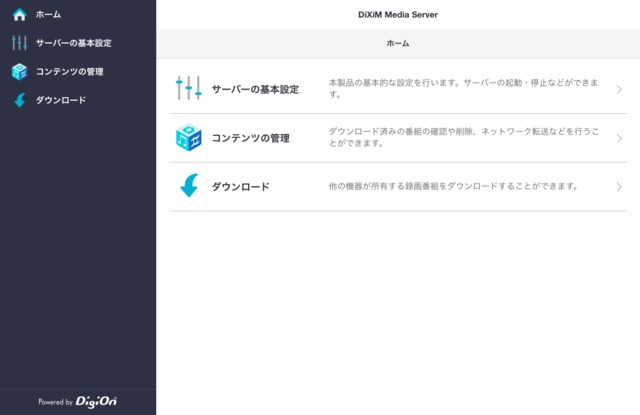The height and width of the screenshot is (415, 640).
Task: Click the Powered by text
Action: point(56,402)
